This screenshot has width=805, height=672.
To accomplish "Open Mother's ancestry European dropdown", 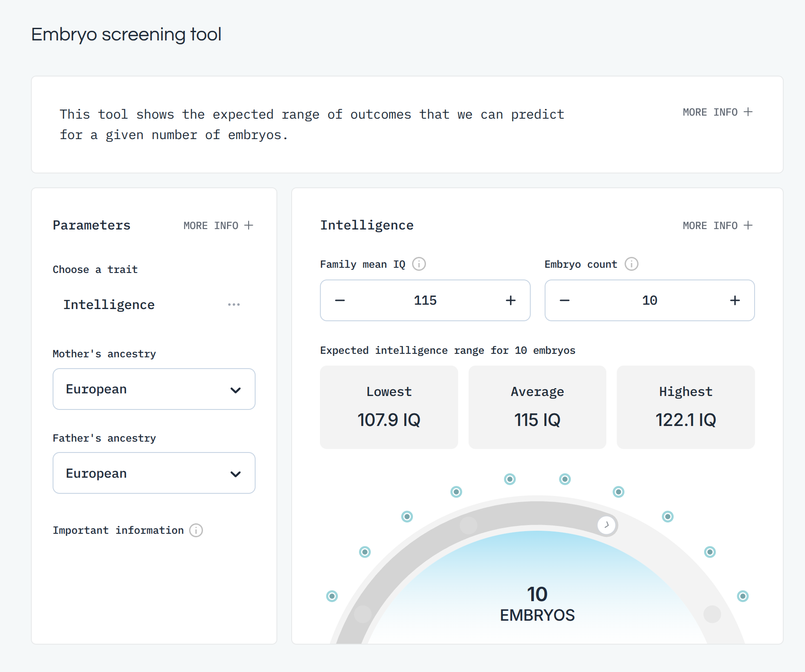I will [x=154, y=389].
